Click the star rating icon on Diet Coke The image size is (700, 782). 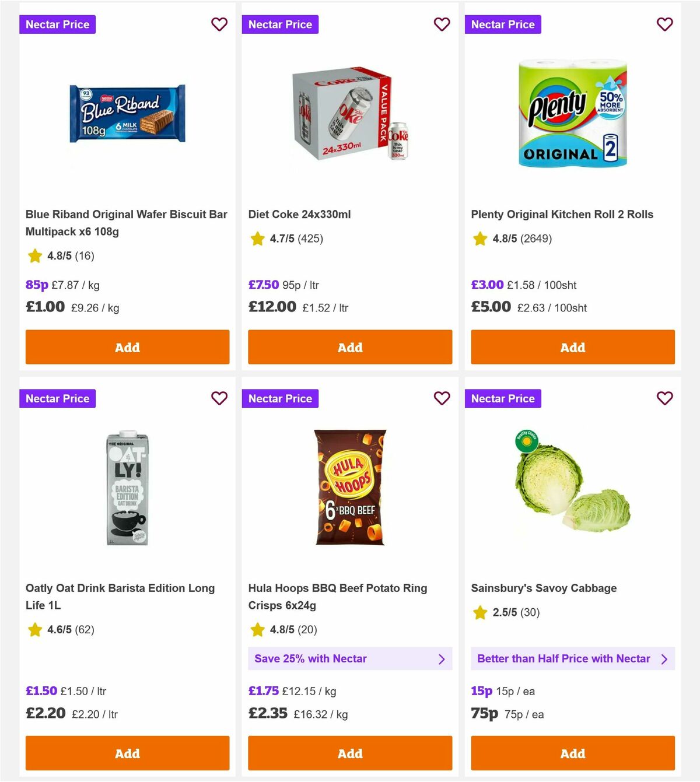[x=257, y=239]
